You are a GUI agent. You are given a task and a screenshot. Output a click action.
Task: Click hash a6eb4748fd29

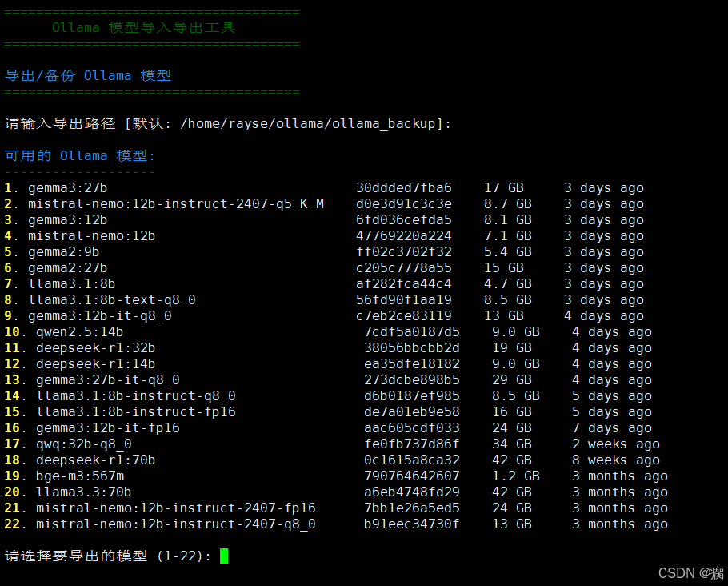[412, 492]
